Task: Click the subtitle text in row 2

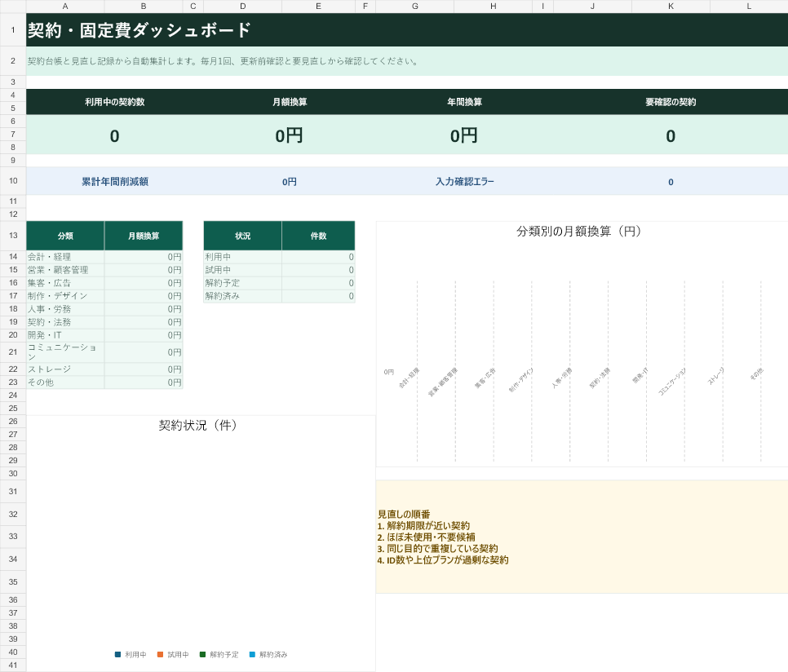Action: tap(224, 61)
